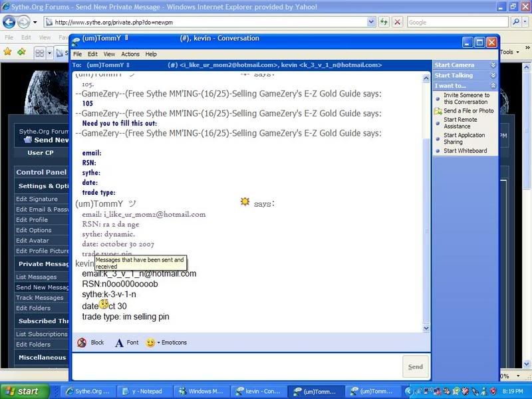
Task: Click the Refresh icon in Internet Explorer
Action: pos(384,23)
